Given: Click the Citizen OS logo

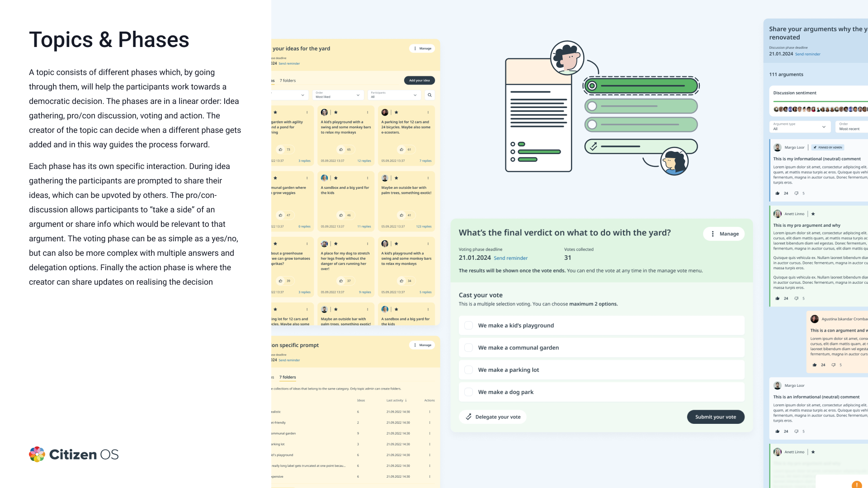Looking at the screenshot, I should pyautogui.click(x=74, y=454).
